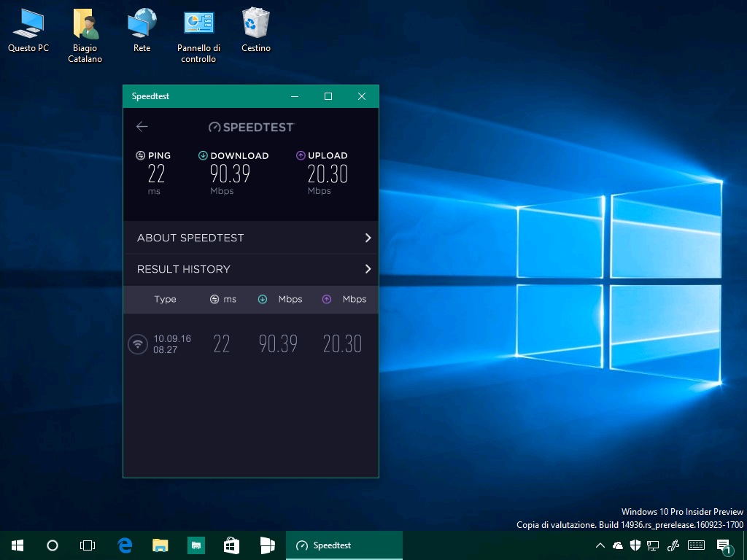Image resolution: width=747 pixels, height=560 pixels.
Task: Show hidden system tray icons
Action: tap(600, 545)
